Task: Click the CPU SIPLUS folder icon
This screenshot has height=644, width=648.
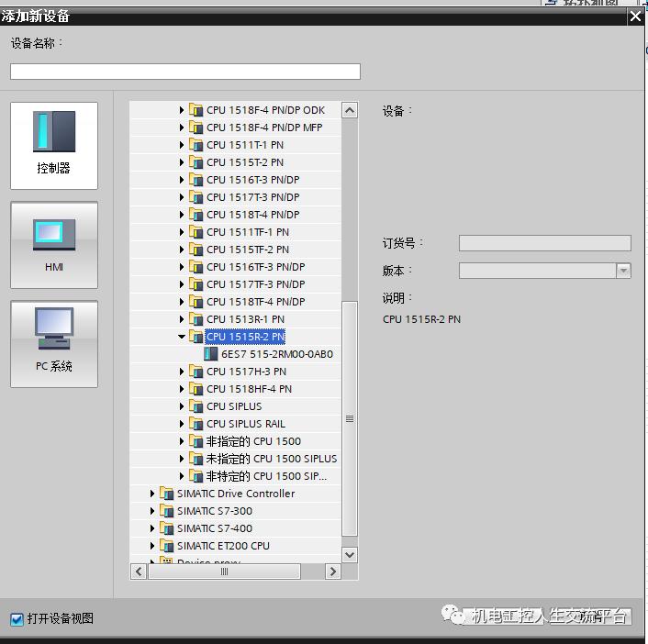Action: tap(196, 406)
